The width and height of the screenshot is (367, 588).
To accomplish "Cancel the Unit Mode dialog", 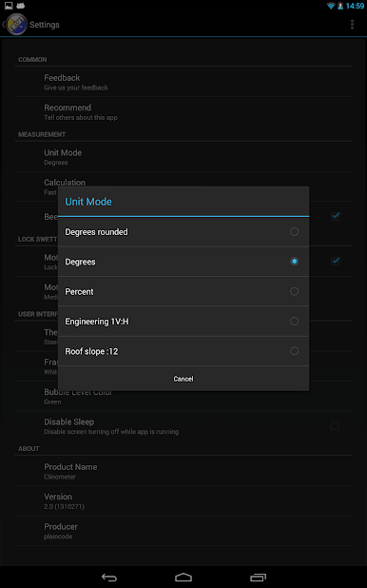I will click(183, 379).
